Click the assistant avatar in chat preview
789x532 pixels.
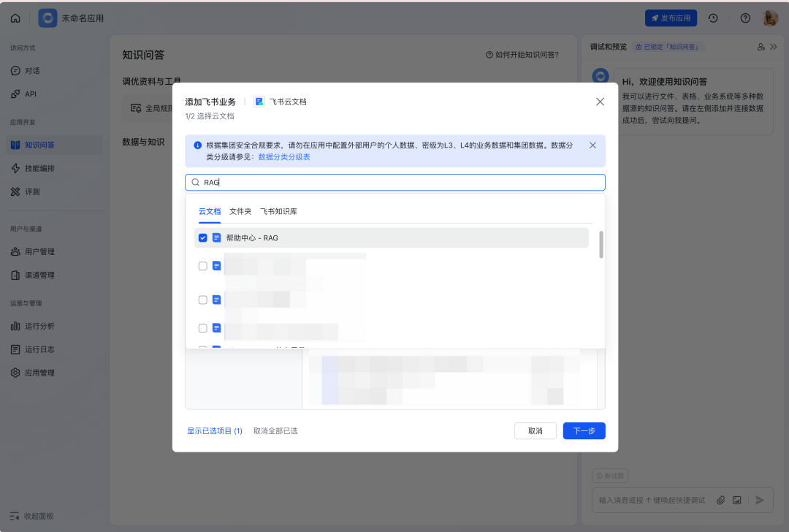pyautogui.click(x=600, y=77)
